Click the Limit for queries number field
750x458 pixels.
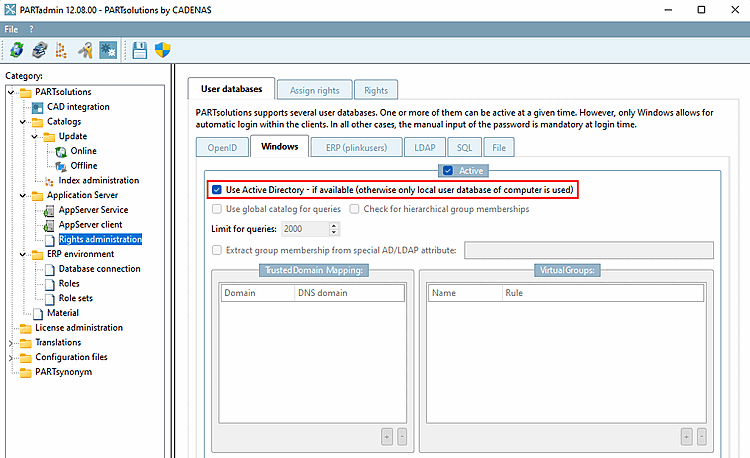(305, 229)
